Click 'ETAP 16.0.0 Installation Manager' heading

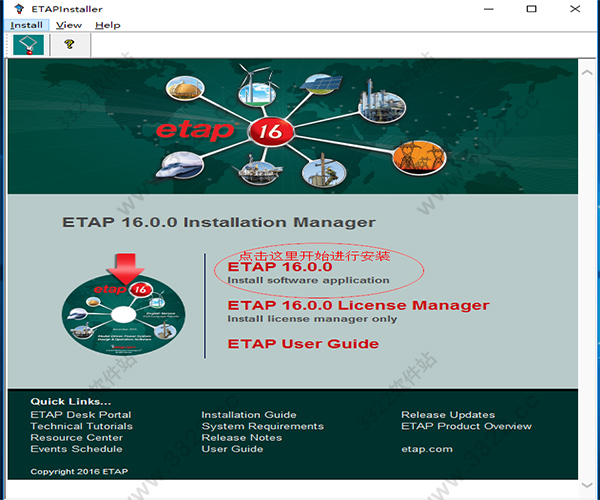pos(218,222)
